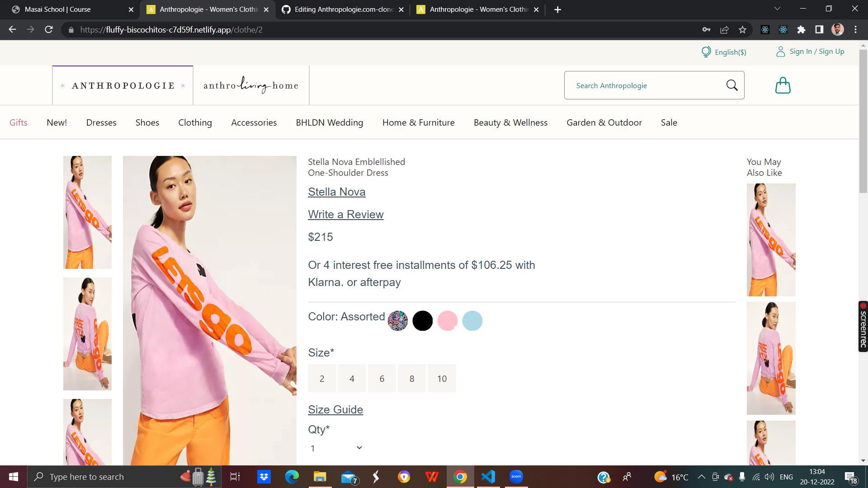Open the Size Guide link

pyautogui.click(x=335, y=409)
